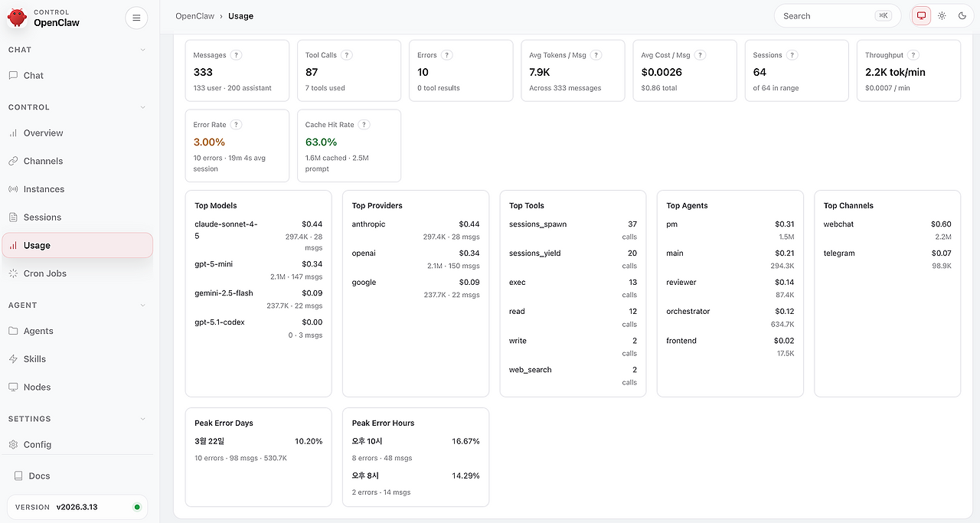The image size is (980, 523).
Task: Open help tooltip for Cache Hit Rate
Action: (364, 125)
